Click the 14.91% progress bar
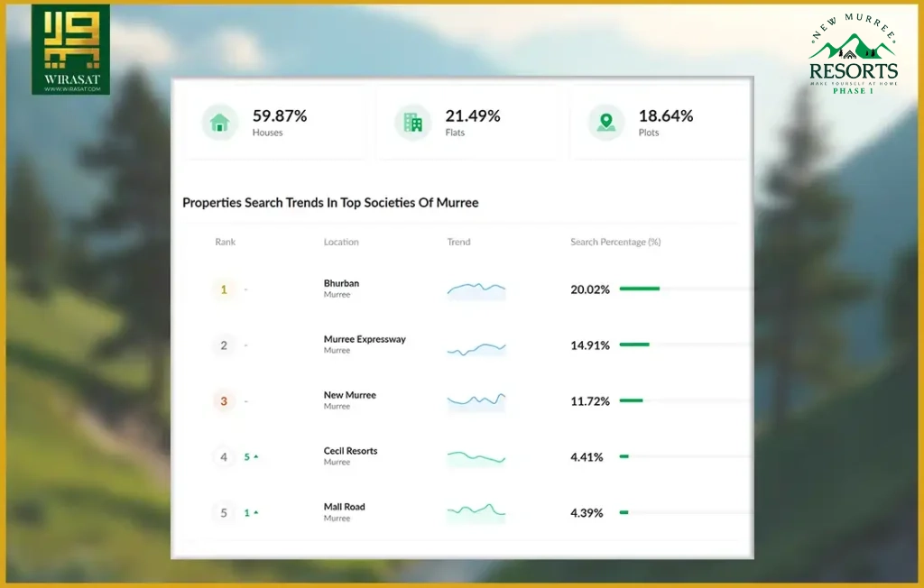Viewport: 924px width, 588px height. [x=634, y=345]
